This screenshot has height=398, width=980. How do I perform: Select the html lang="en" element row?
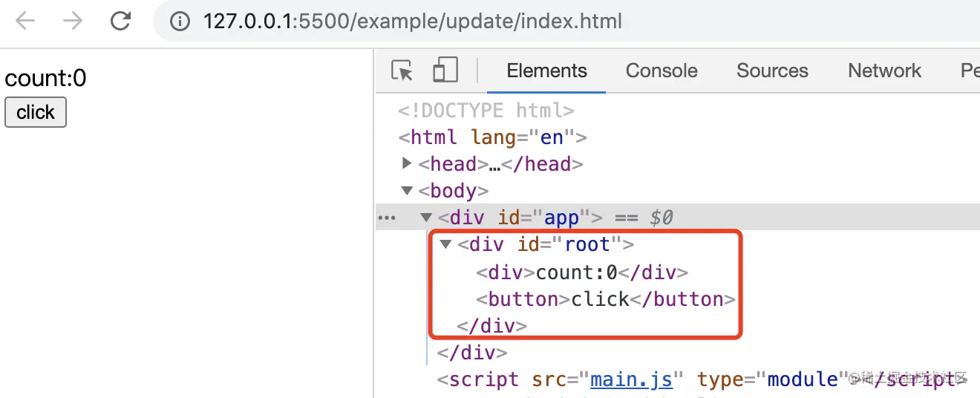pyautogui.click(x=492, y=137)
